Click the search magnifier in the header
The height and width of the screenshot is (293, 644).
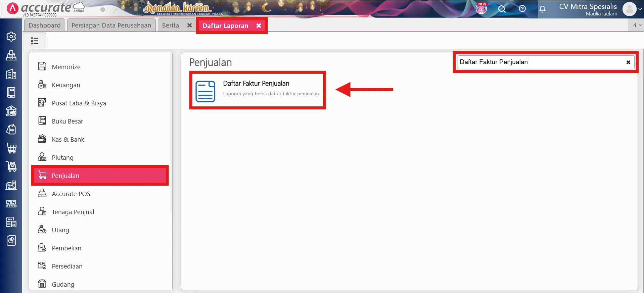pos(502,9)
